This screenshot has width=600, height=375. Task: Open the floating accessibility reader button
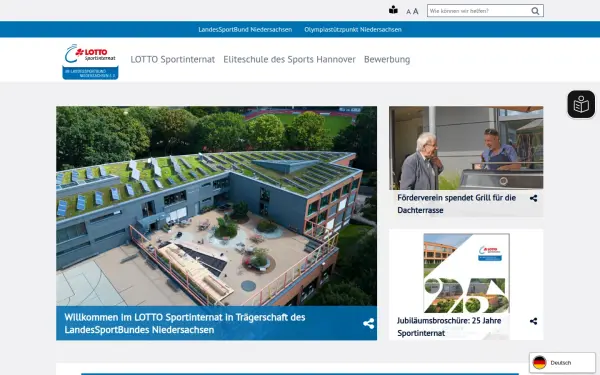[x=581, y=104]
